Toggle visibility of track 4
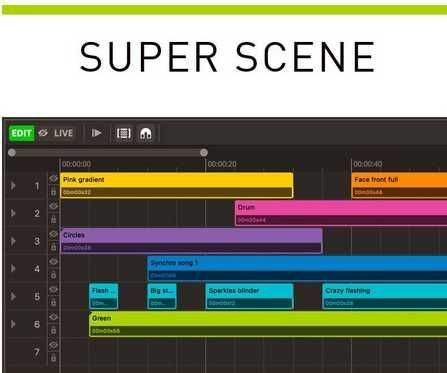This screenshot has width=447, height=373. pos(53,262)
